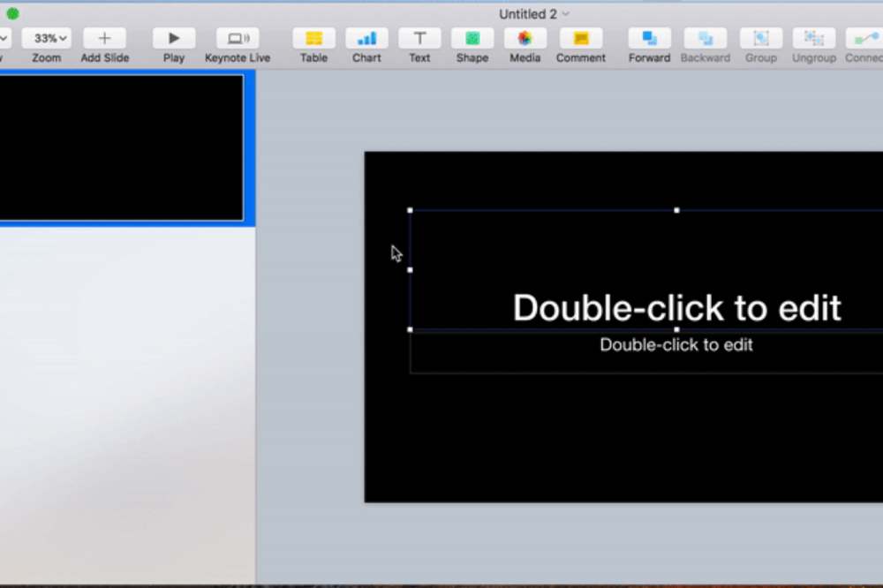Open the Untitled 2 title dropdown chevron
883x588 pixels.
[x=566, y=14]
